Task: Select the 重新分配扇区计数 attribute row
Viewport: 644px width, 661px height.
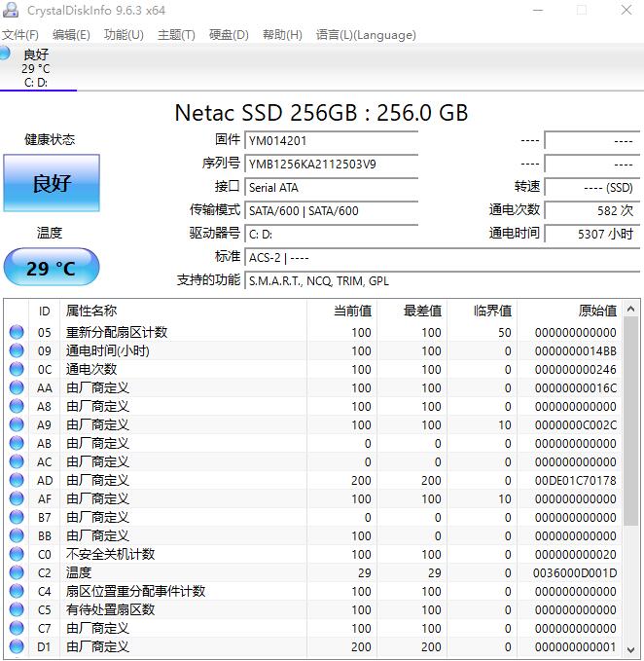Action: pos(314,332)
